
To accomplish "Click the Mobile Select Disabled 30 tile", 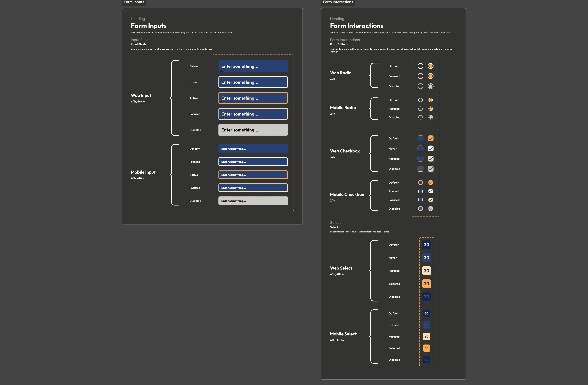I will 426,360.
